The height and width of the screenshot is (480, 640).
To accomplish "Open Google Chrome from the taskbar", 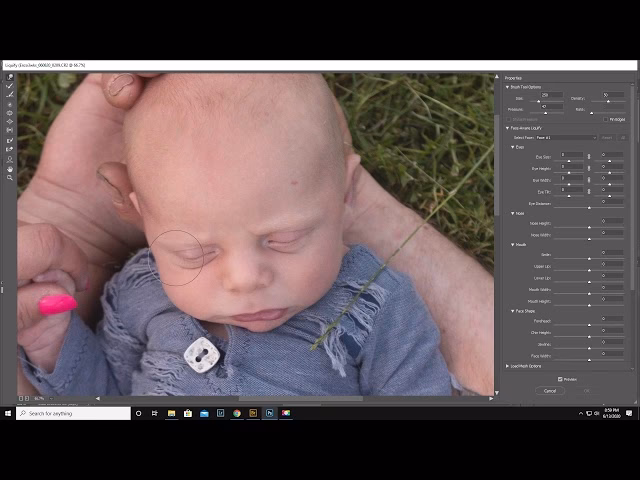I will (x=237, y=413).
